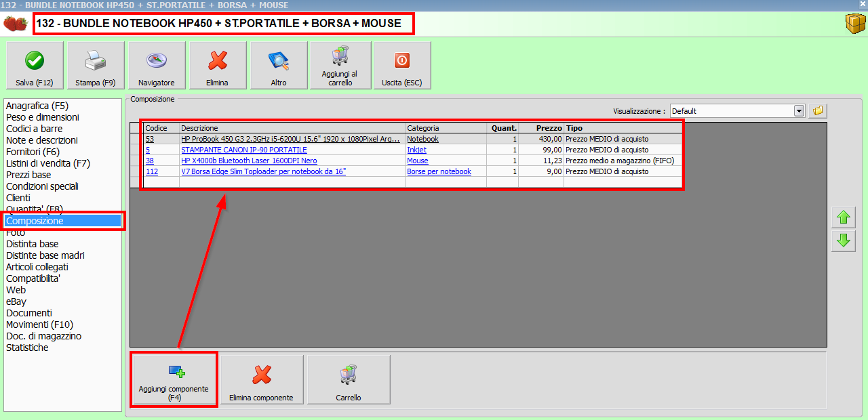
Task: Click Aggiungi al carrello toolbar button
Action: [340, 66]
